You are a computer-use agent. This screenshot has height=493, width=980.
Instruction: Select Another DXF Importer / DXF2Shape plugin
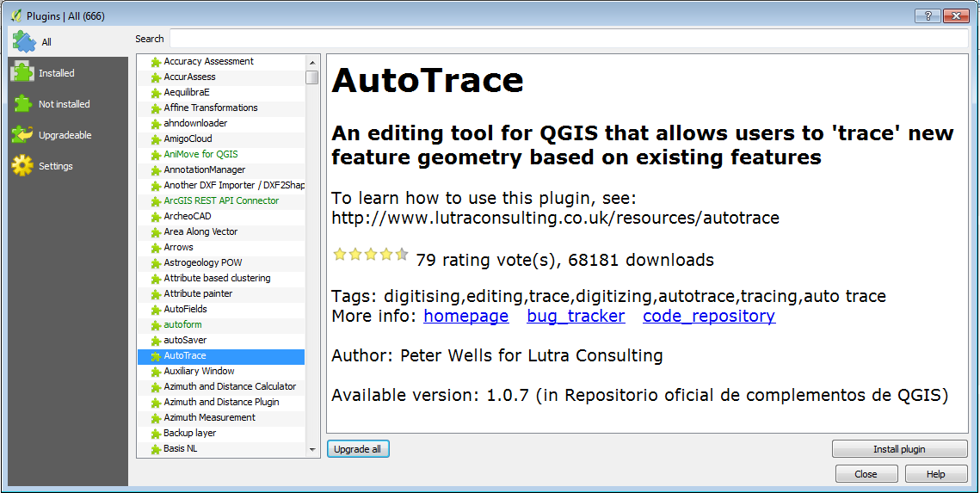(221, 186)
